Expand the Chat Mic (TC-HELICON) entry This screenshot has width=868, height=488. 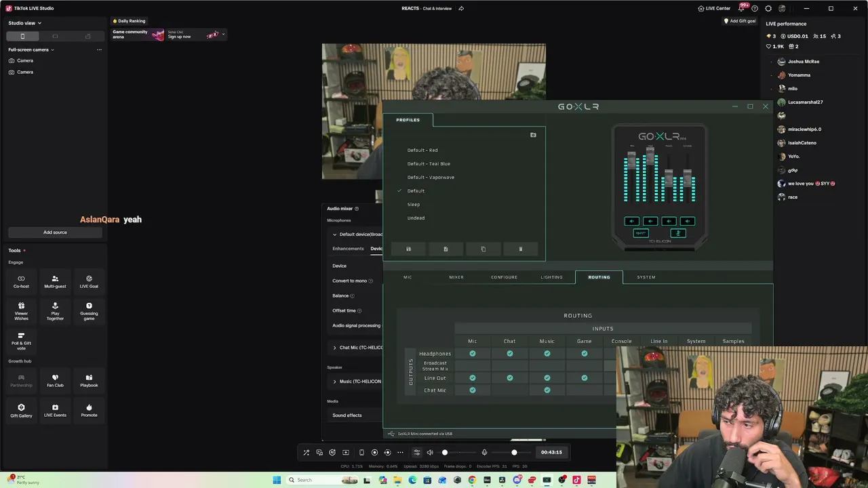point(334,348)
